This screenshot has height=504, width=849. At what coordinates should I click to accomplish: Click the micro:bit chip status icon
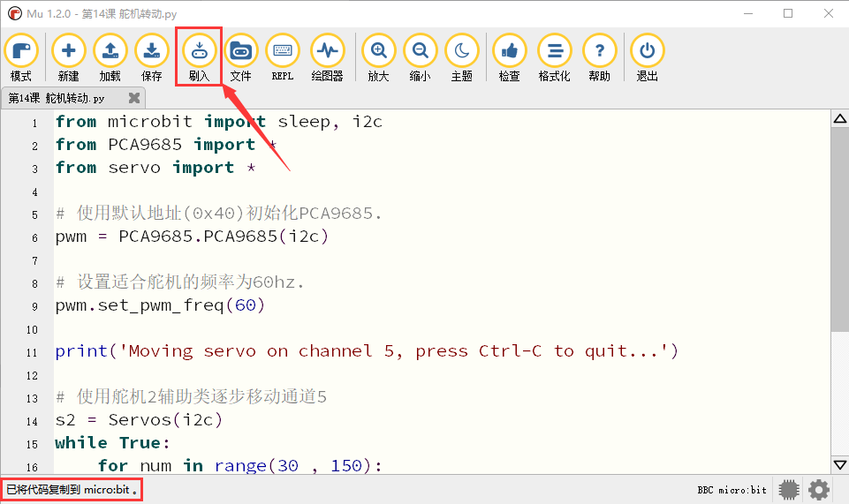click(789, 490)
